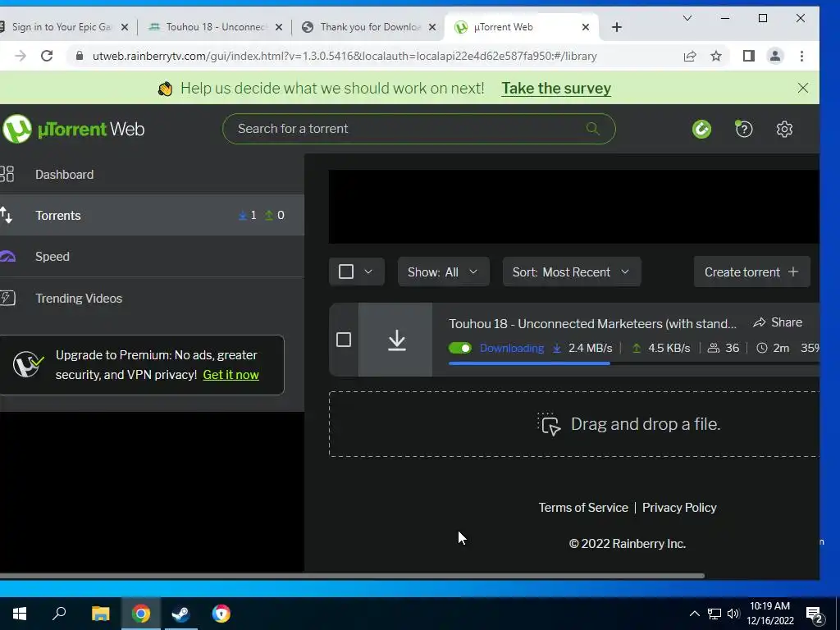Close the Thank you for Download tab
This screenshot has height=630, width=840.
(431, 27)
